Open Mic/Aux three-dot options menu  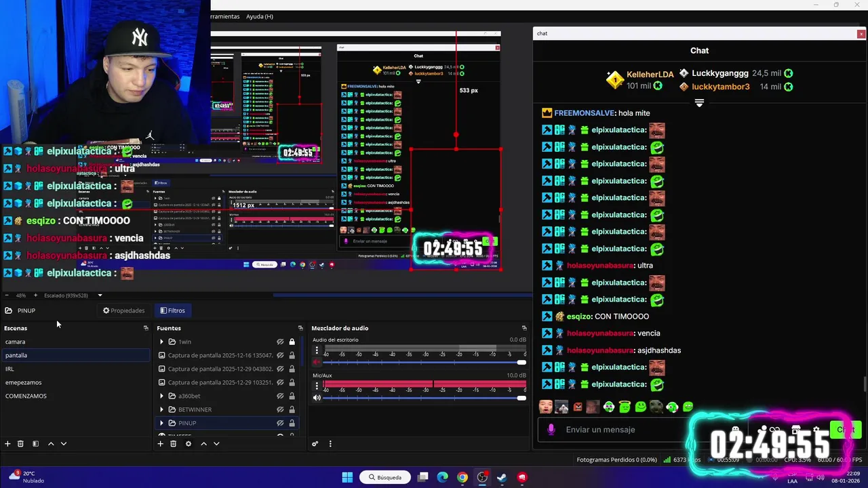coord(317,386)
